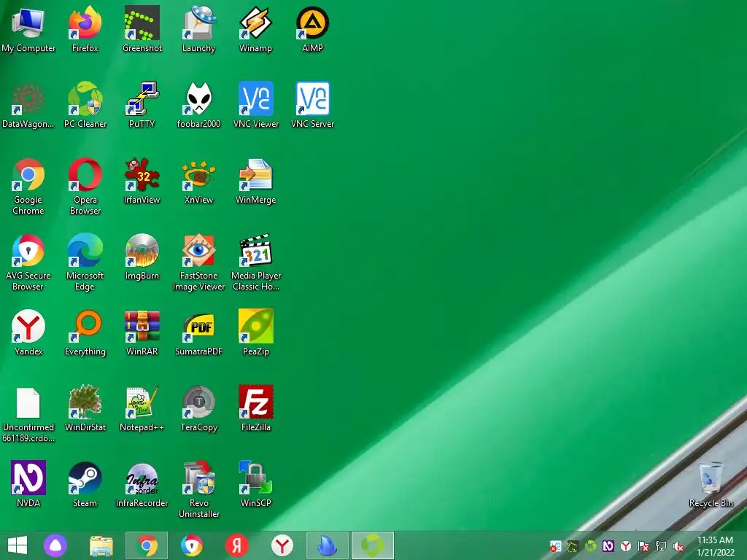The height and width of the screenshot is (560, 747).
Task: Select the Yandex desktop shortcut
Action: coord(28,332)
